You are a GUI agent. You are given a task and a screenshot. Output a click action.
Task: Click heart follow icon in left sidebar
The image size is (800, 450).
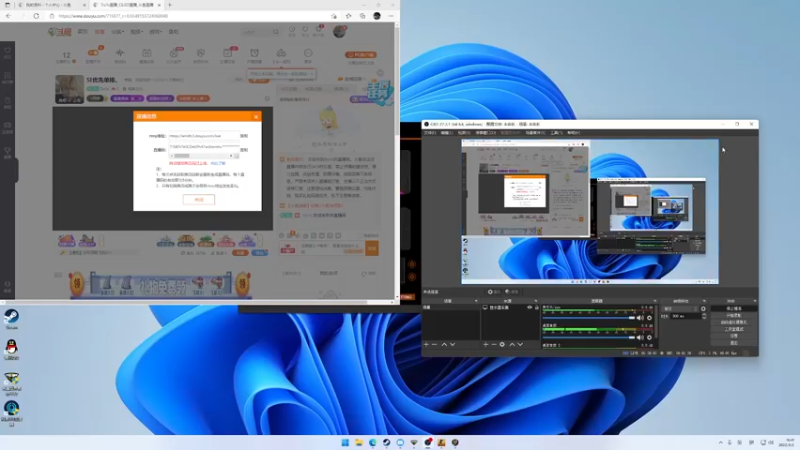click(x=7, y=51)
